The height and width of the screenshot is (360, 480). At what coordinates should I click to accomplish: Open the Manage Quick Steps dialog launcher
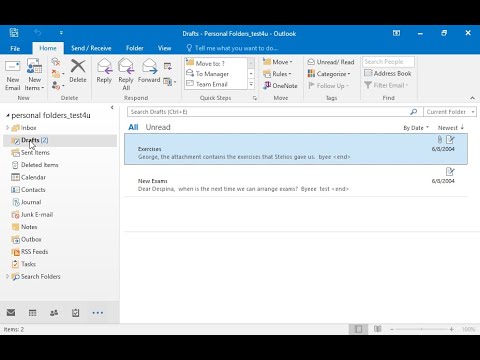pyautogui.click(x=255, y=98)
